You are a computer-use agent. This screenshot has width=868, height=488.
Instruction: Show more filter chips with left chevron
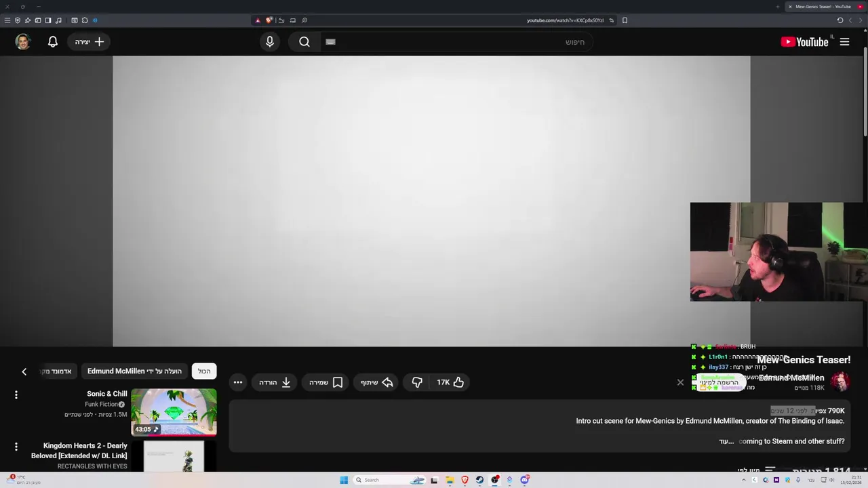click(24, 371)
